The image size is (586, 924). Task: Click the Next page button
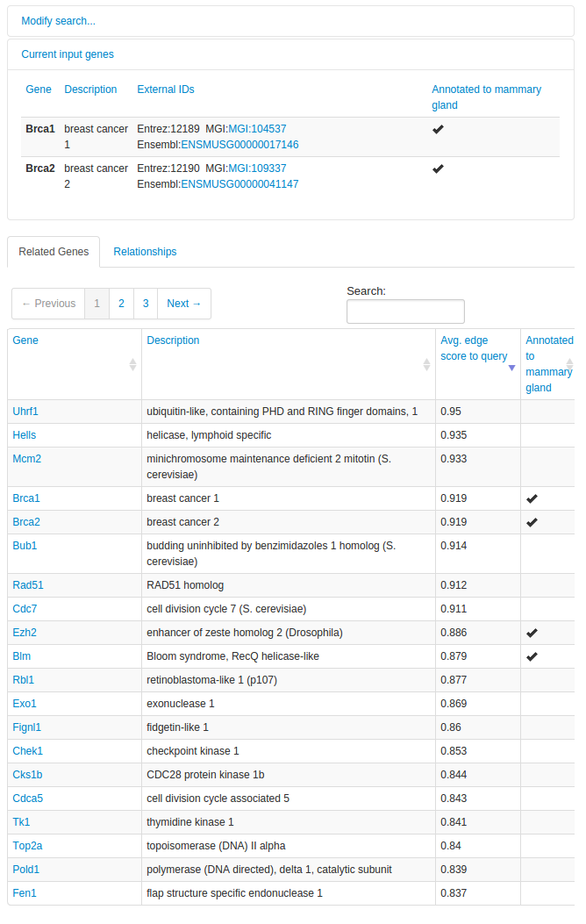(x=184, y=304)
